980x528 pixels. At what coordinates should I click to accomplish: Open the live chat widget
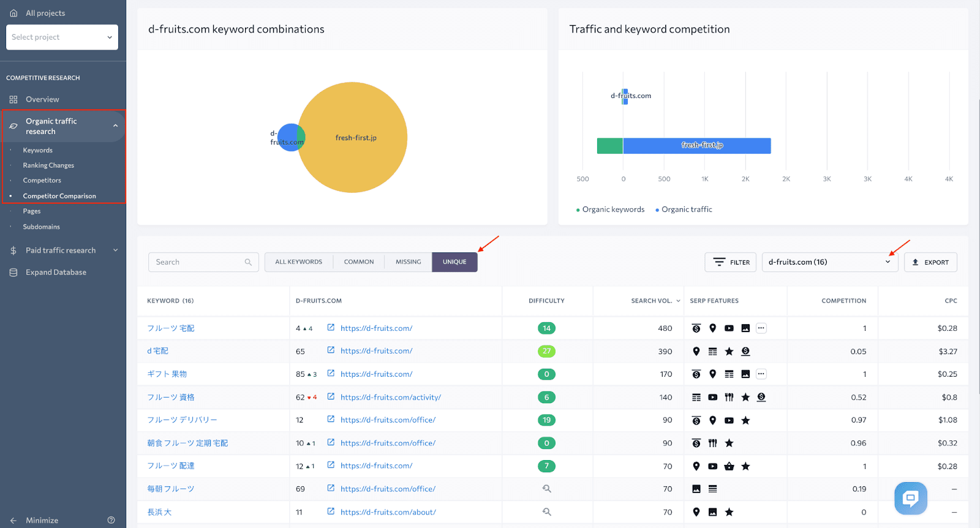pos(911,498)
